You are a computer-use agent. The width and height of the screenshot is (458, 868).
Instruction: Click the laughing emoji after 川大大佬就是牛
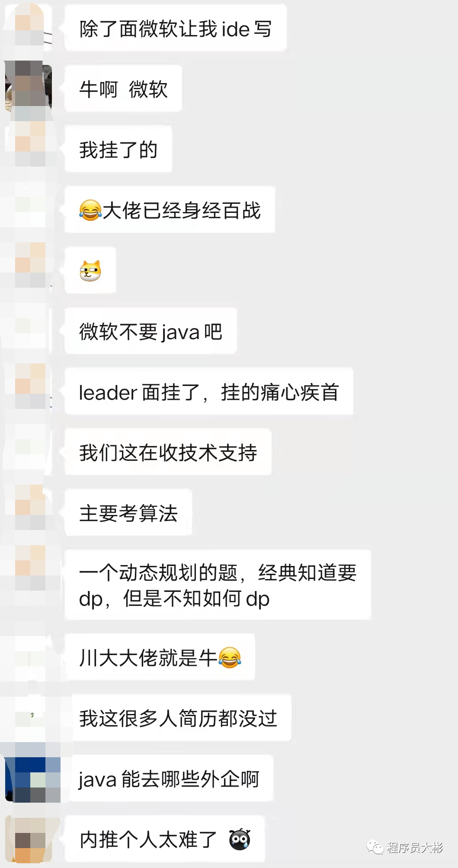click(230, 658)
